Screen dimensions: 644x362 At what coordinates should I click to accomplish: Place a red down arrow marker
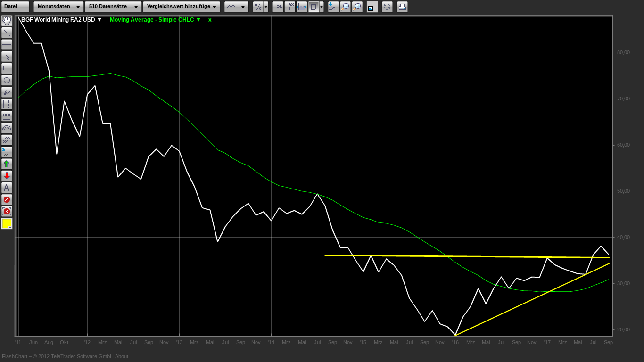click(7, 176)
